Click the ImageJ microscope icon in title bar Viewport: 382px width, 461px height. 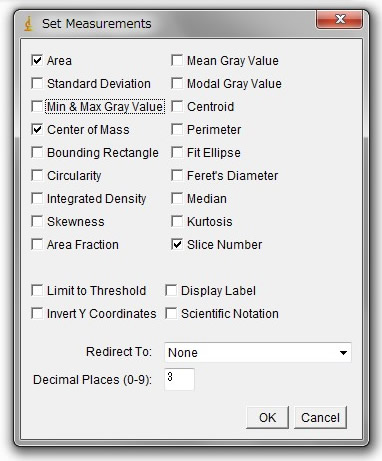28,24
